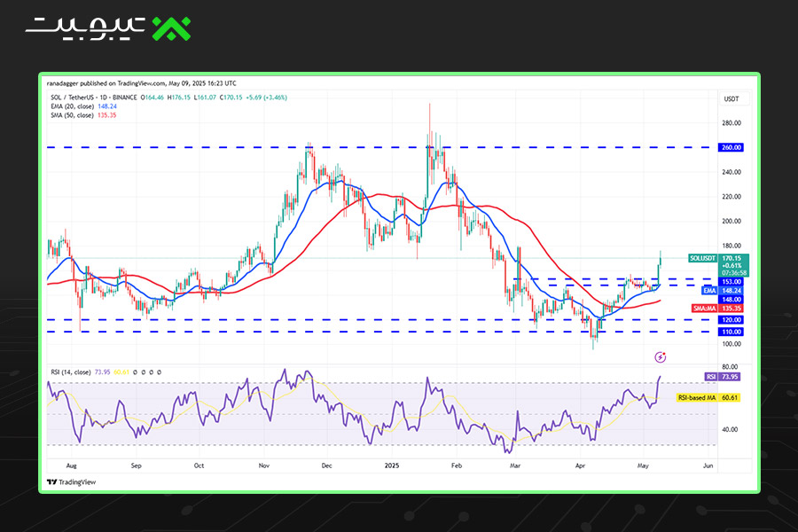Click the 220.00 price axis label
This screenshot has width=798, height=532.
pos(731,197)
